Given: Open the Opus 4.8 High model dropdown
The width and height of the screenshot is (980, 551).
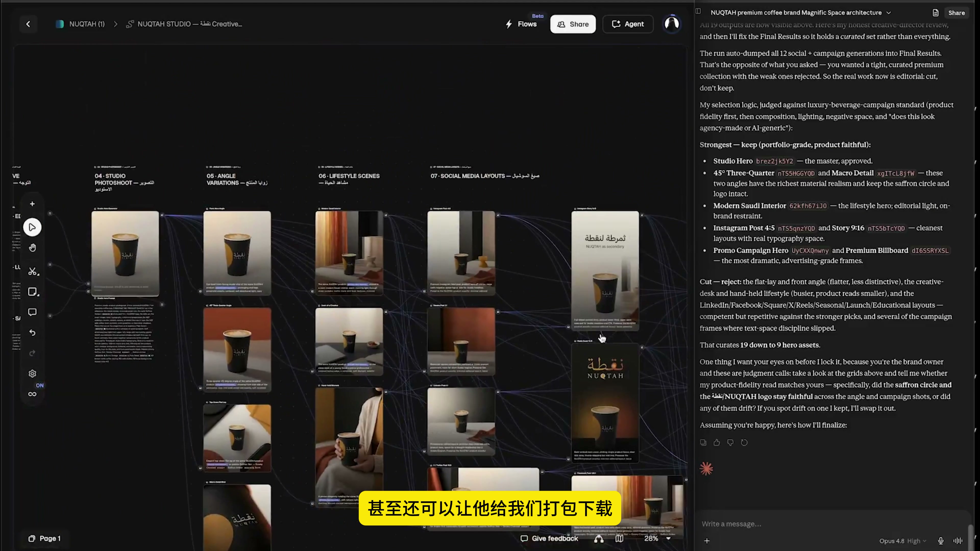Looking at the screenshot, I should pyautogui.click(x=902, y=541).
